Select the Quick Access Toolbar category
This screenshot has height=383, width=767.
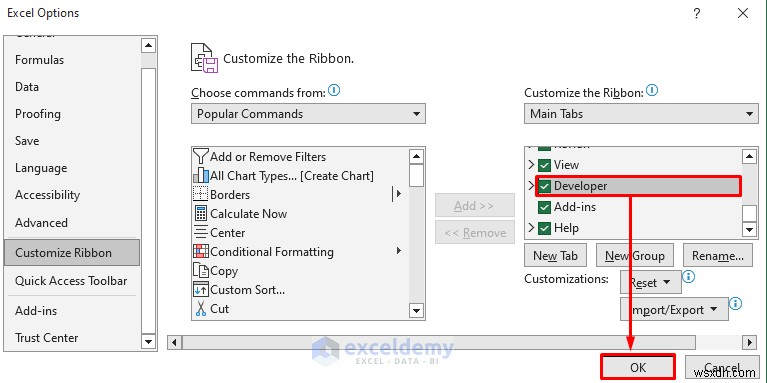click(71, 281)
